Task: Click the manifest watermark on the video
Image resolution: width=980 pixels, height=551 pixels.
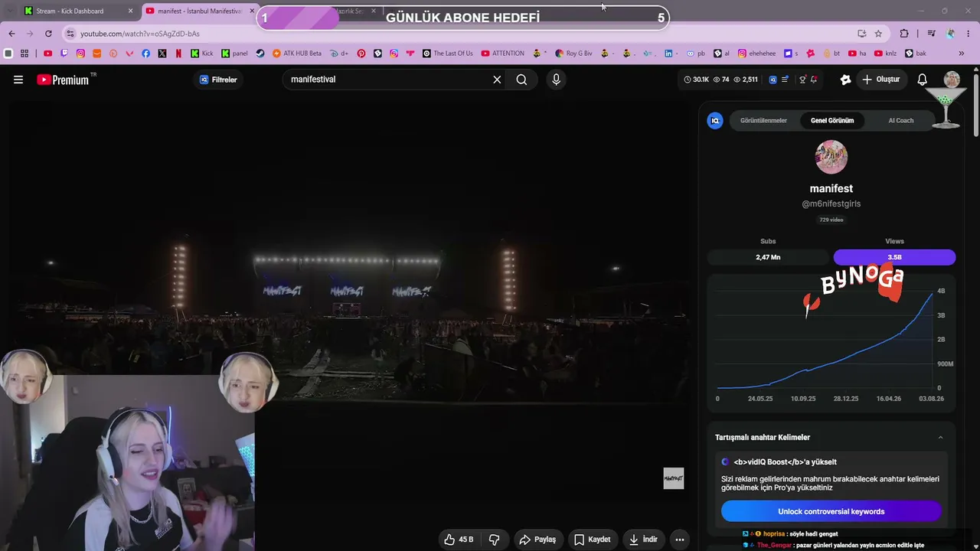Action: tap(674, 478)
